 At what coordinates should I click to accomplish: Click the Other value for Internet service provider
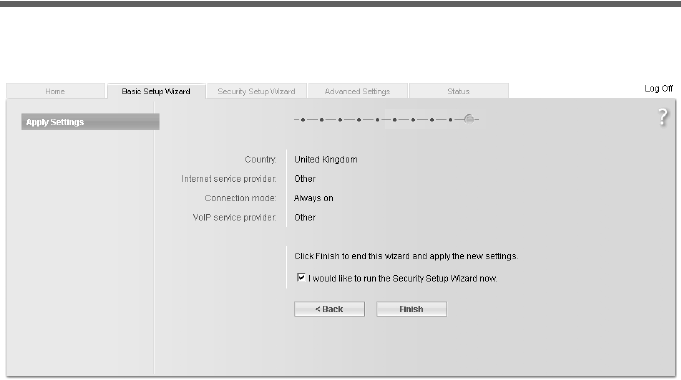[305, 179]
